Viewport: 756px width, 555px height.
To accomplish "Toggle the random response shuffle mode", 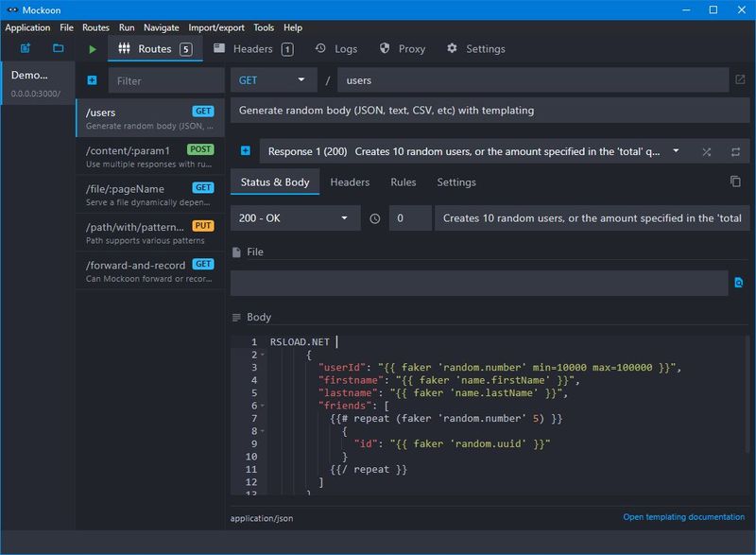I will pos(706,151).
